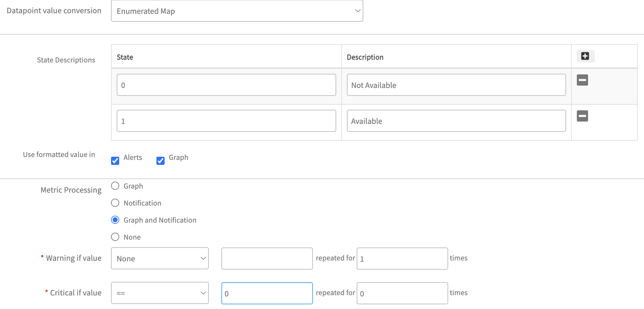Edit the Not Available description field
This screenshot has width=644, height=309.
pos(456,85)
